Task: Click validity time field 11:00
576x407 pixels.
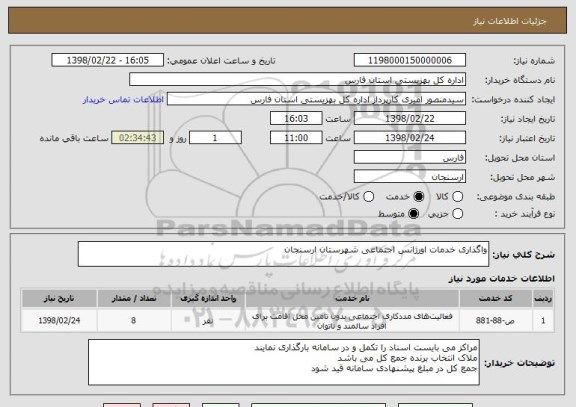Action: click(296, 138)
